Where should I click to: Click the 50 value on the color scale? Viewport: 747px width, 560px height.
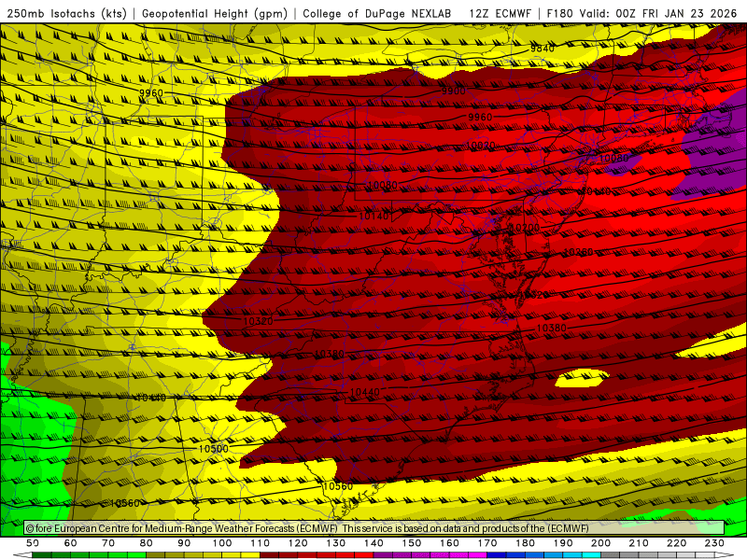[33, 543]
